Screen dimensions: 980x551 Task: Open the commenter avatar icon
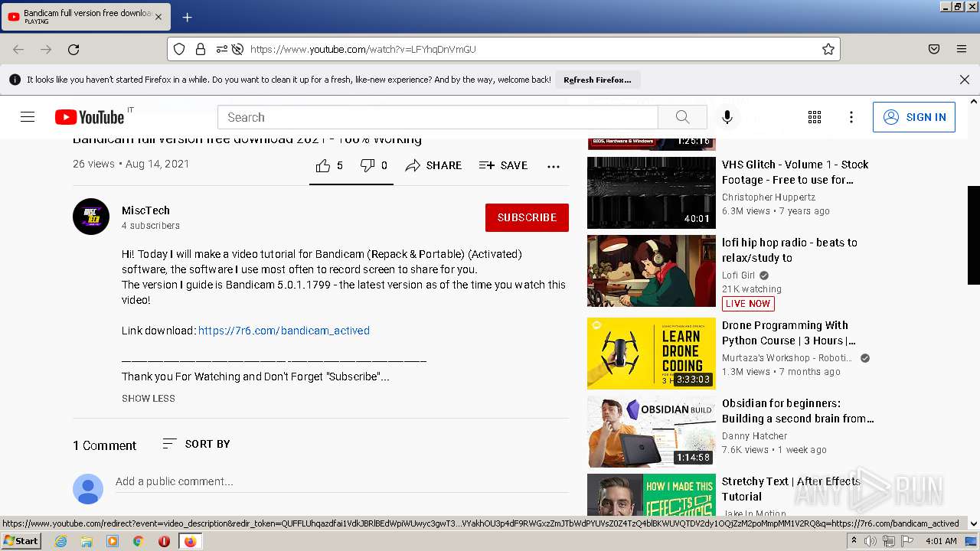(88, 489)
